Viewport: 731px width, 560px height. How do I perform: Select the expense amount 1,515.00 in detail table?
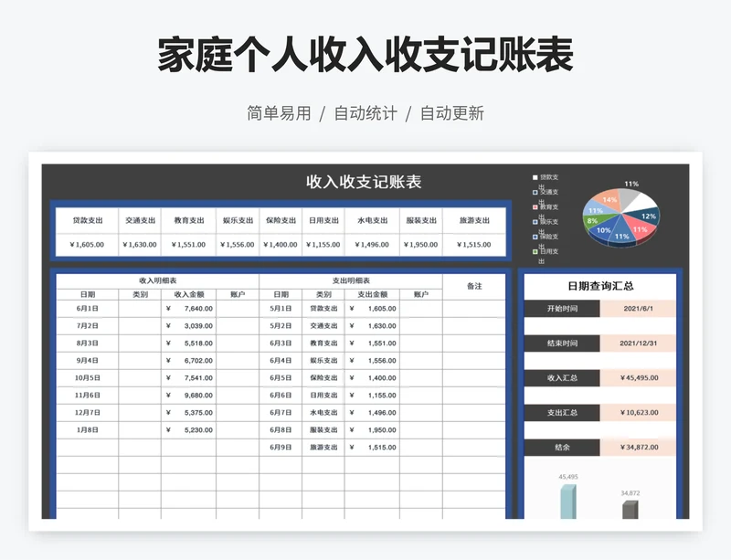click(x=372, y=447)
